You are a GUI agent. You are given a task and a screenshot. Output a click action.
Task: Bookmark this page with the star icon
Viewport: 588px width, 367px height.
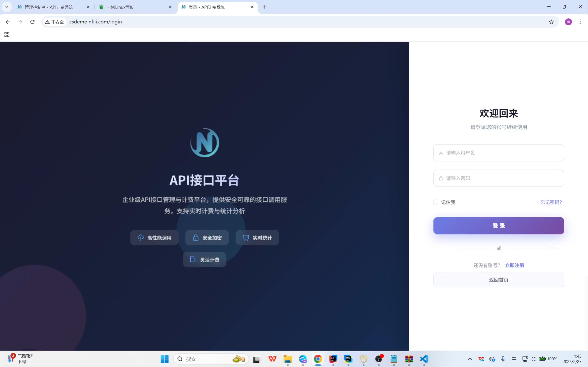pos(551,22)
